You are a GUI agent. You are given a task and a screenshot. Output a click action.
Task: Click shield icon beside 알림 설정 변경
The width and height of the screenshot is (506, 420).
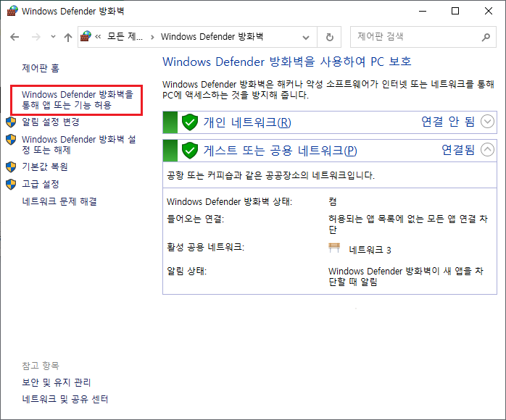[11, 122]
